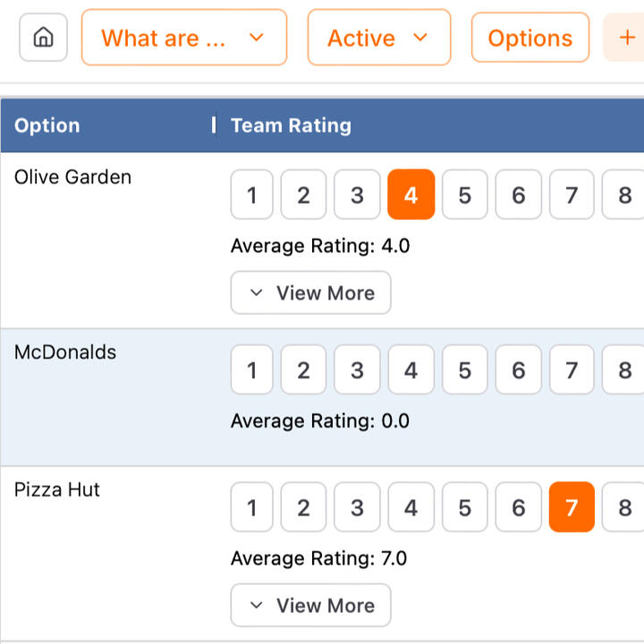644x644 pixels.
Task: Select rating 4 for Olive Garden
Action: 411,195
